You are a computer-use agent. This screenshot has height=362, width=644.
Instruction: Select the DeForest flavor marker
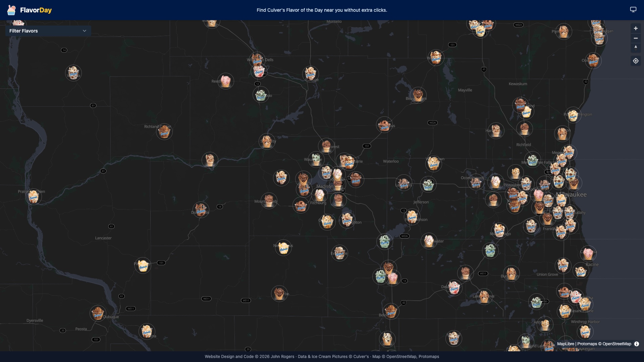326,146
